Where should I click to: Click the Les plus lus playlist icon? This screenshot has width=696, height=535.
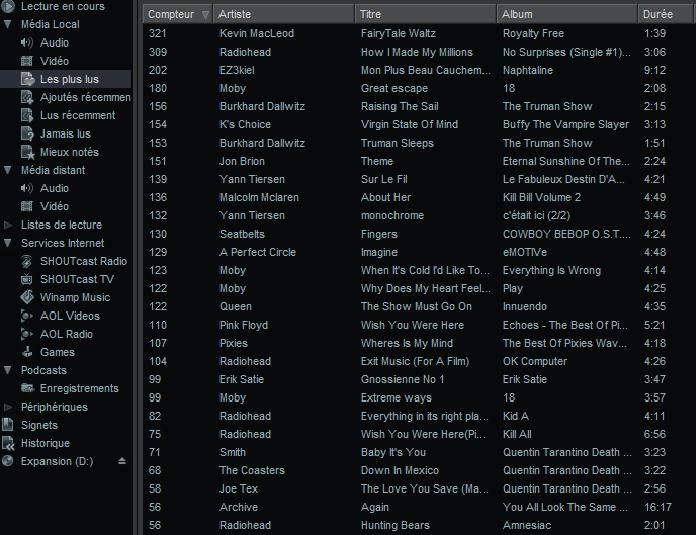point(28,79)
